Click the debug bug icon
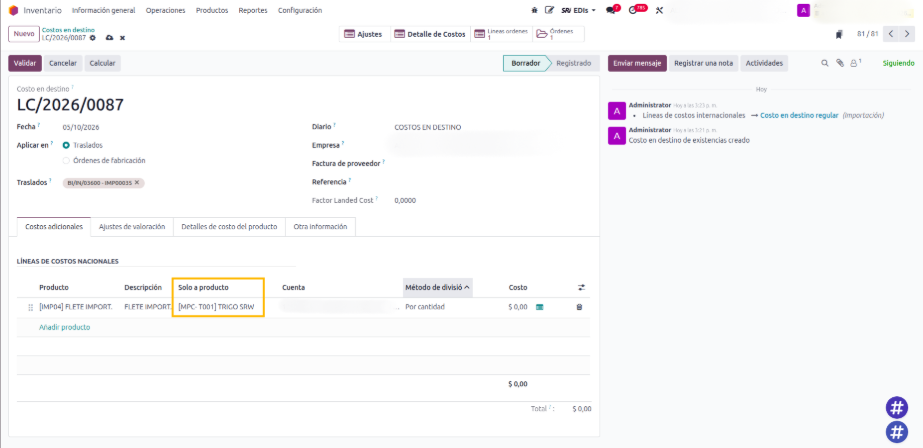The width and height of the screenshot is (923, 448). tap(534, 10)
